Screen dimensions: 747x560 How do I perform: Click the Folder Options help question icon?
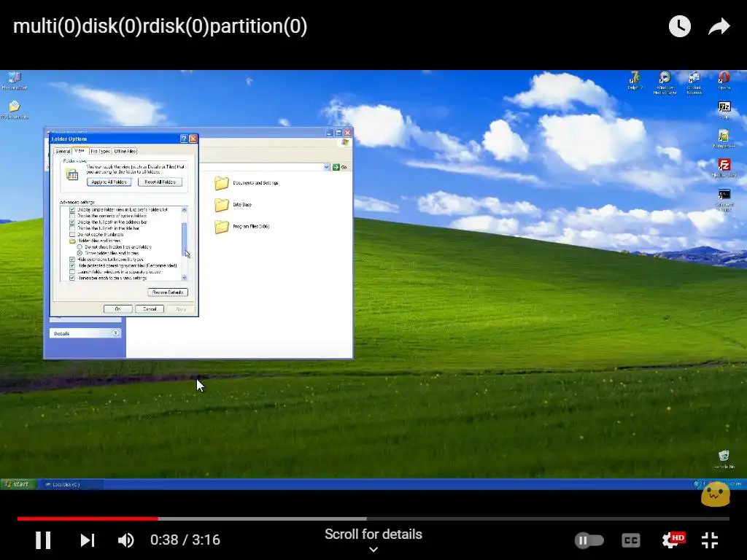point(184,139)
